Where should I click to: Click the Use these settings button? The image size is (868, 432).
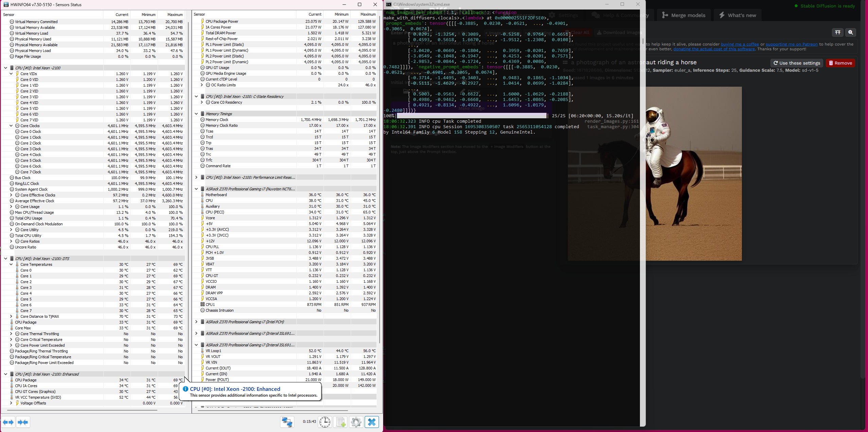797,63
